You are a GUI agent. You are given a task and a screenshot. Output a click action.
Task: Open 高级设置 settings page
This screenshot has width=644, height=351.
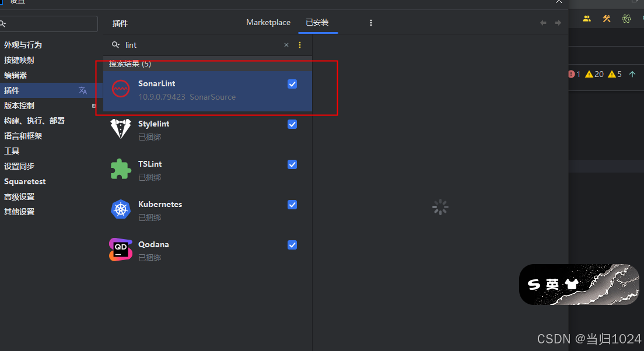coord(19,196)
